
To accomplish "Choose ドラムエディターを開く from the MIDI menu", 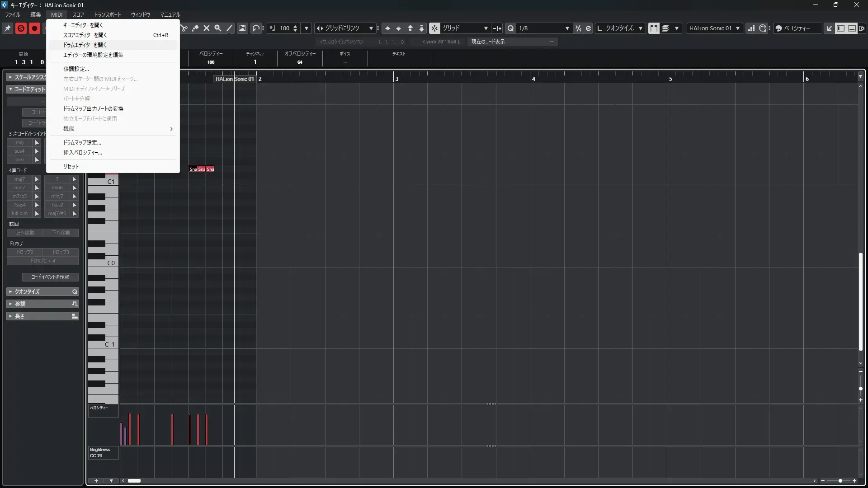I will point(85,45).
